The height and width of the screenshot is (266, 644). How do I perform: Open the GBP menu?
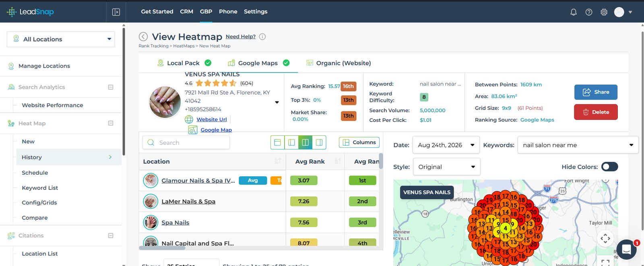206,12
